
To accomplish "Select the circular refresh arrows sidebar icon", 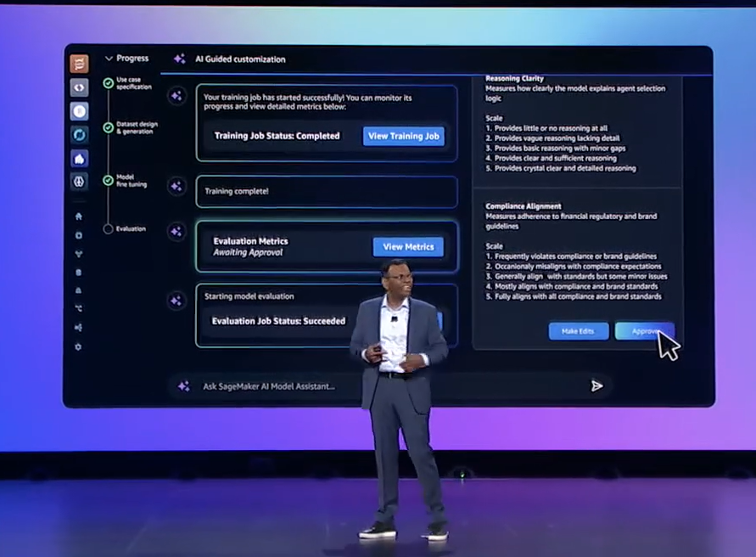I will pyautogui.click(x=79, y=134).
